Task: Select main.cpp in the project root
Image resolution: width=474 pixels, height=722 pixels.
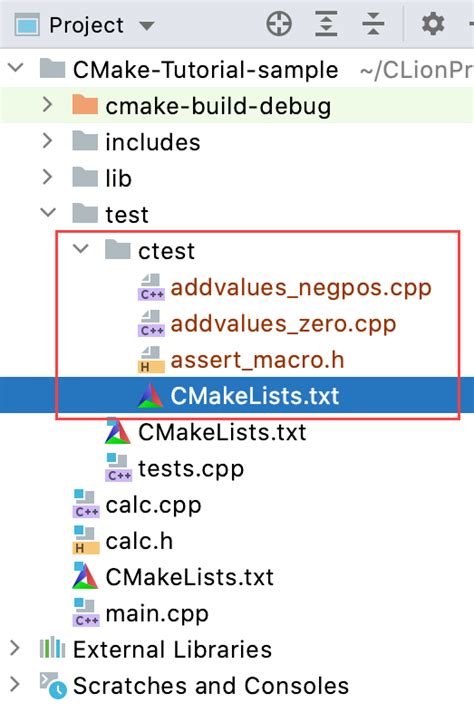Action: pos(157,613)
